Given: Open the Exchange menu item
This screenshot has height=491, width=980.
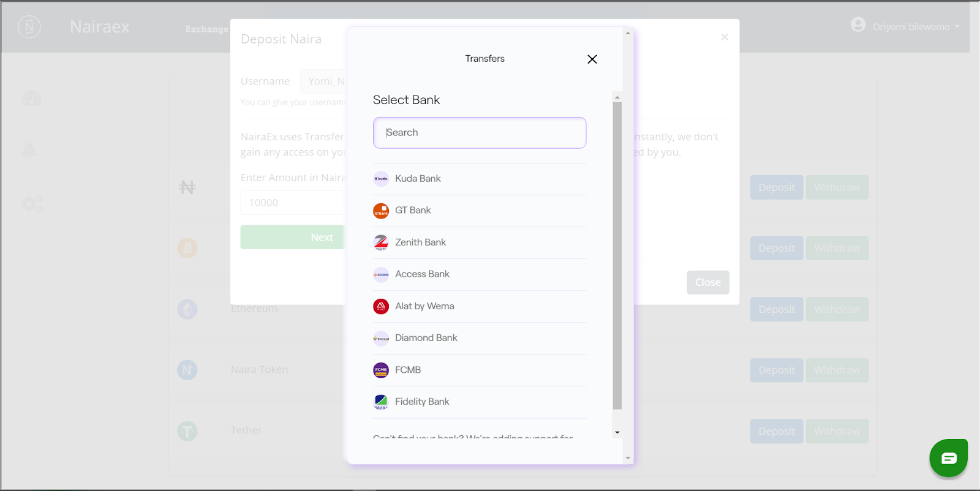Looking at the screenshot, I should coord(207,29).
